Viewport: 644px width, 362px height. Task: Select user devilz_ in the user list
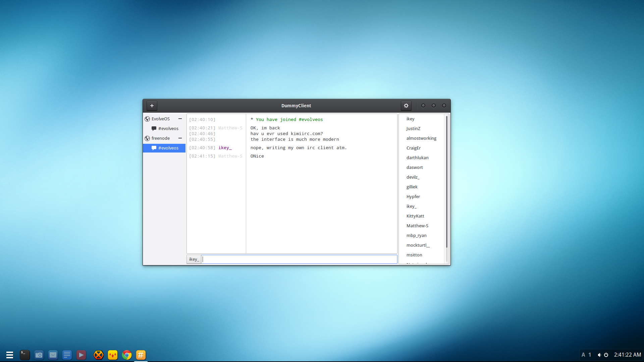[413, 177]
